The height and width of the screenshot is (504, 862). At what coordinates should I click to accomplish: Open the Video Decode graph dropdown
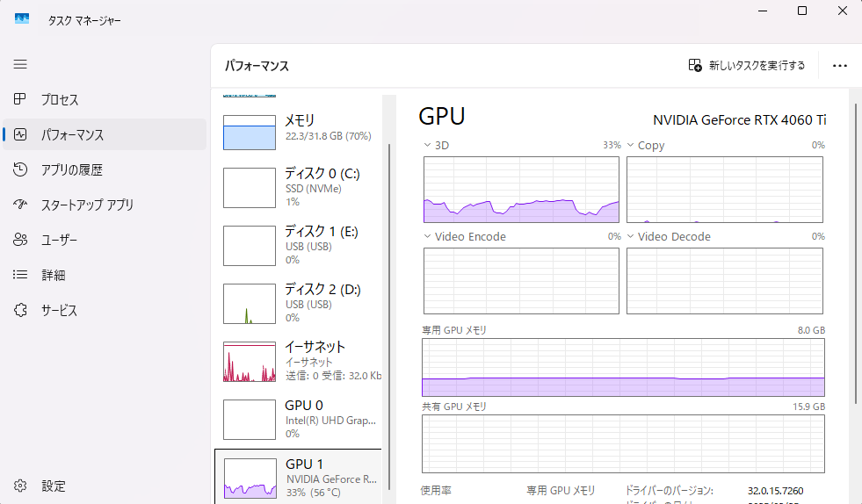point(631,236)
